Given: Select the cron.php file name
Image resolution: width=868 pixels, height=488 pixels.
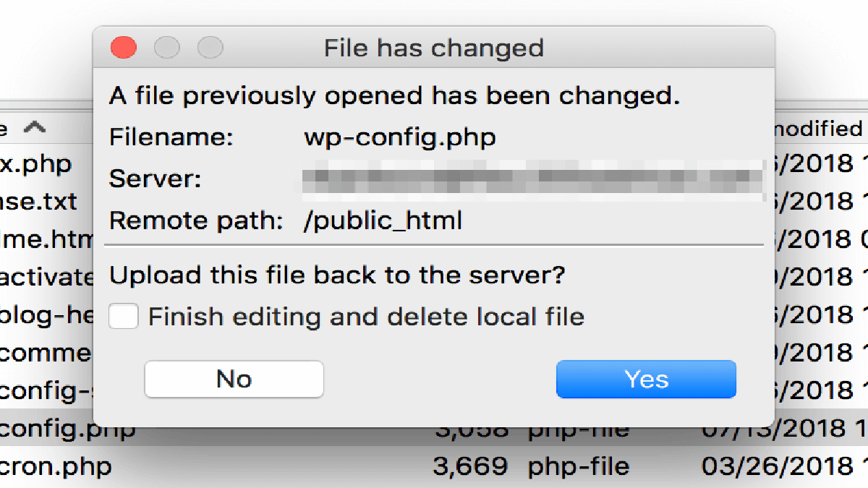Looking at the screenshot, I should [56, 466].
